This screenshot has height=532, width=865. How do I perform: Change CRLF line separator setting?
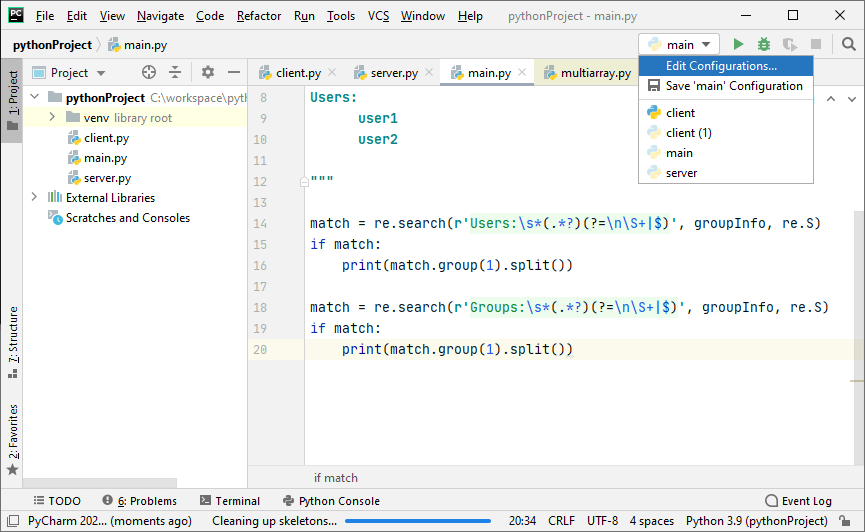point(561,520)
